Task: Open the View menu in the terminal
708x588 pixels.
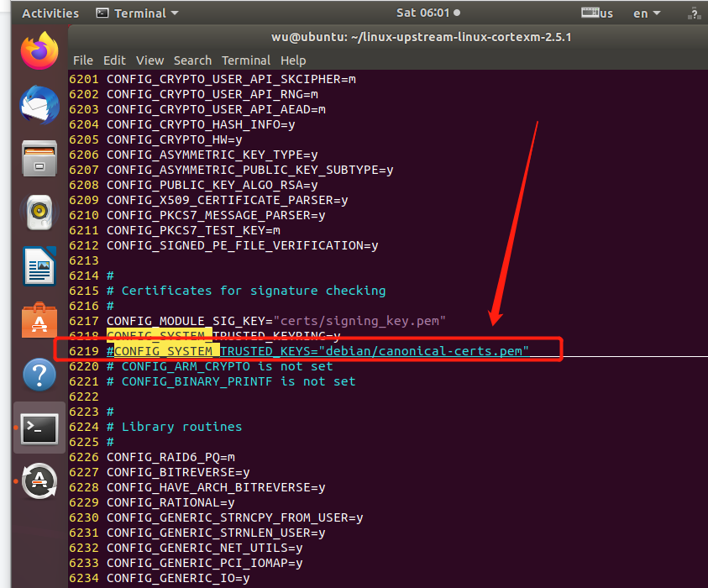Action: pyautogui.click(x=149, y=60)
